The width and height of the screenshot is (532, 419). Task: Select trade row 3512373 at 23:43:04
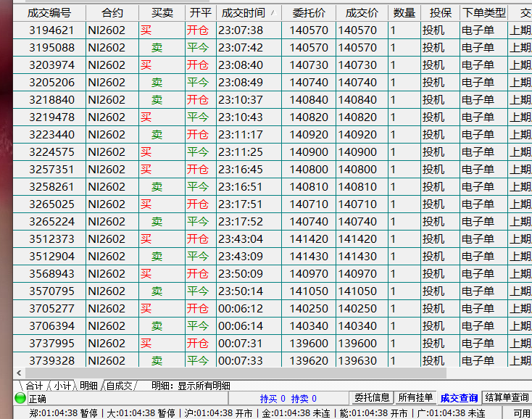pos(51,239)
